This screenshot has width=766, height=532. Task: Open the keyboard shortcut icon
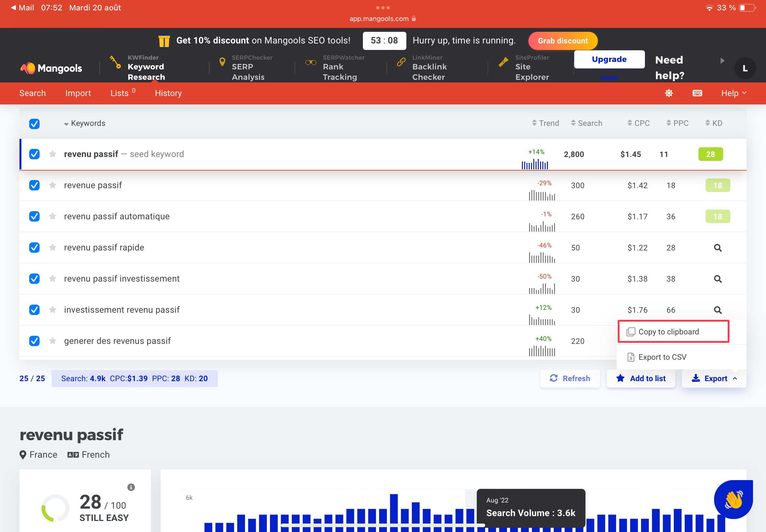[x=697, y=93]
